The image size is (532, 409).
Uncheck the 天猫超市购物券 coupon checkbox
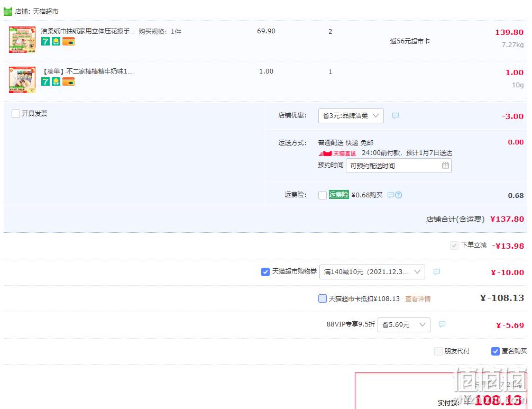[x=265, y=271]
